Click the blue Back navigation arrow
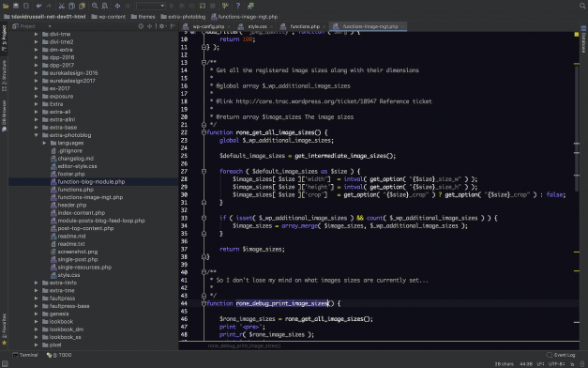 [118, 6]
